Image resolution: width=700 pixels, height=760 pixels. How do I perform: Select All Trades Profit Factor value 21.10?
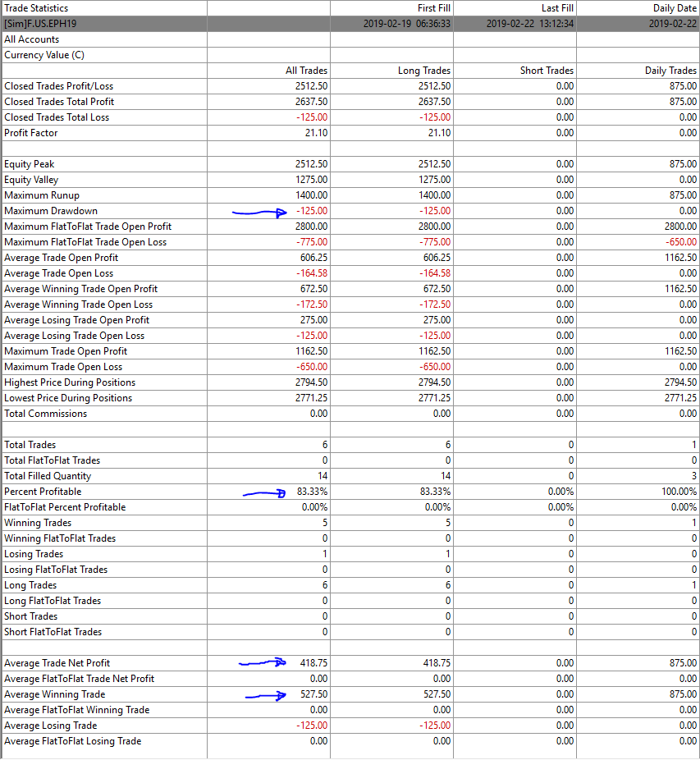tap(316, 133)
